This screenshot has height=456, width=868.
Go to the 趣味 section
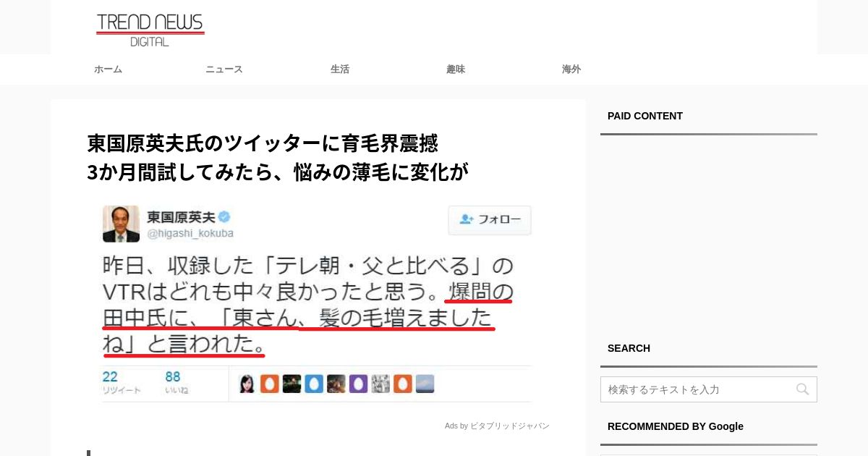456,69
